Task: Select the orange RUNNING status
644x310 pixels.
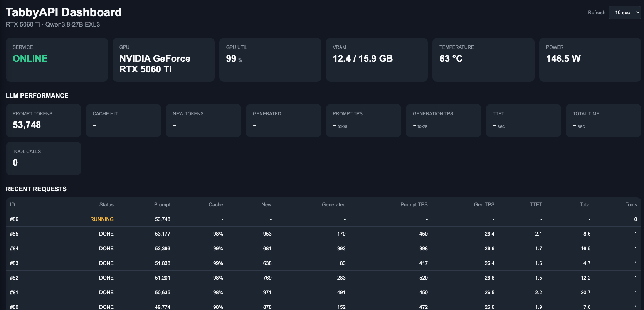Action: (x=102, y=219)
